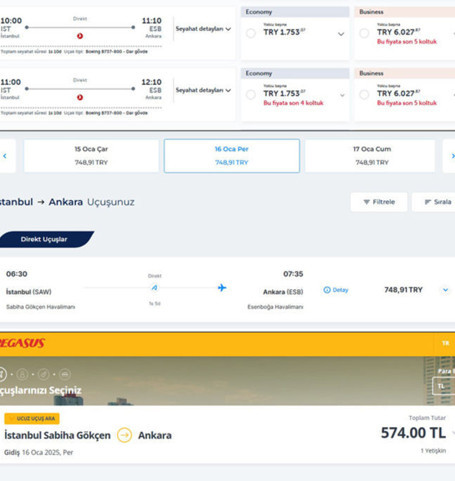Click the previous dates arrow icon
This screenshot has width=455, height=481.
(5, 156)
